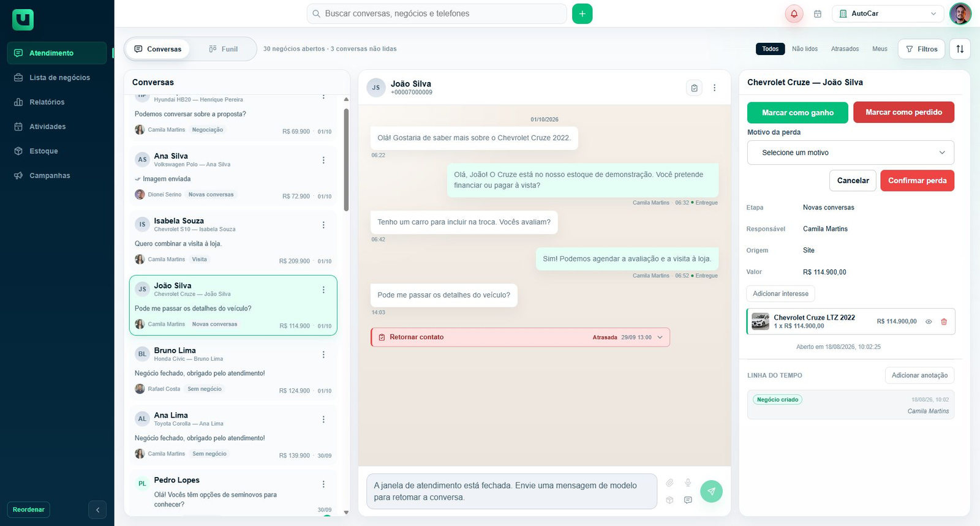The image size is (980, 526).
Task: Open options for Ana Silva conversation
Action: coord(323,160)
